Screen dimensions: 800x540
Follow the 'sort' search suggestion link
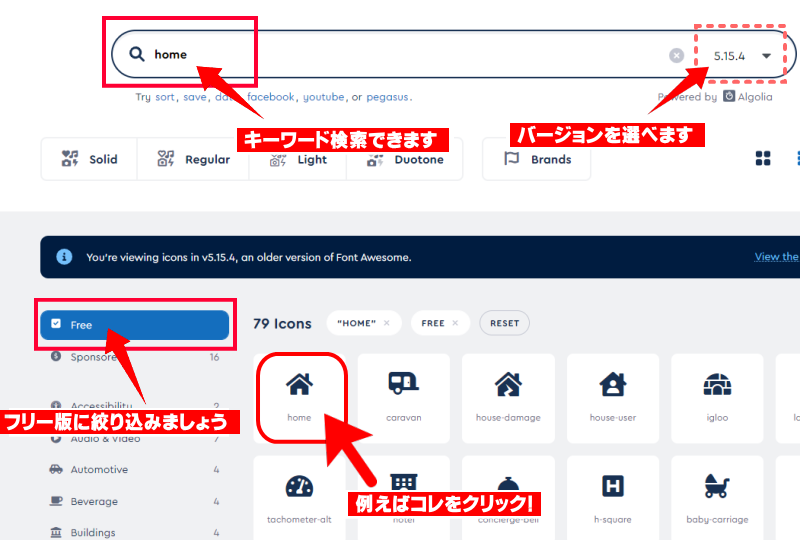click(165, 97)
